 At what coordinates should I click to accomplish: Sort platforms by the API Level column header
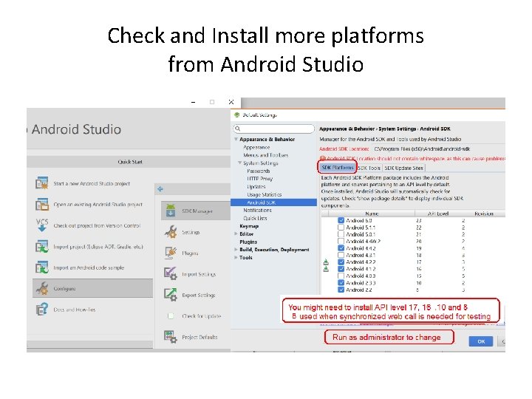point(438,214)
